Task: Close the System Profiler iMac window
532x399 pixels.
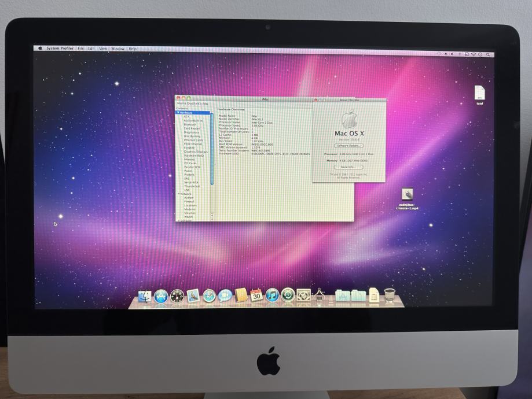Action: coord(178,98)
